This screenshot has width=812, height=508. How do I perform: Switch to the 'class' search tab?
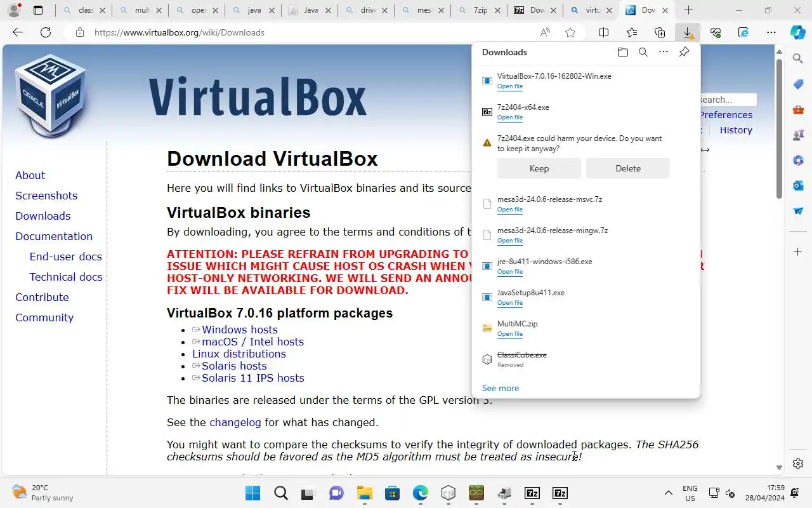(84, 10)
